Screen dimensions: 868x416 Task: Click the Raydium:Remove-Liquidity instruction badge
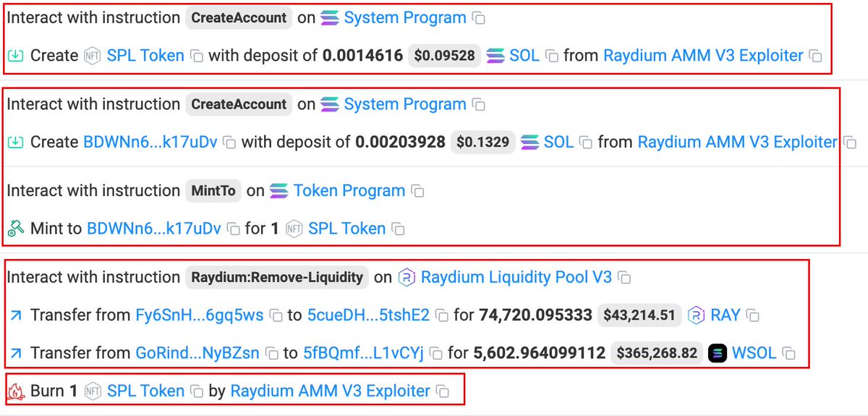pos(277,277)
